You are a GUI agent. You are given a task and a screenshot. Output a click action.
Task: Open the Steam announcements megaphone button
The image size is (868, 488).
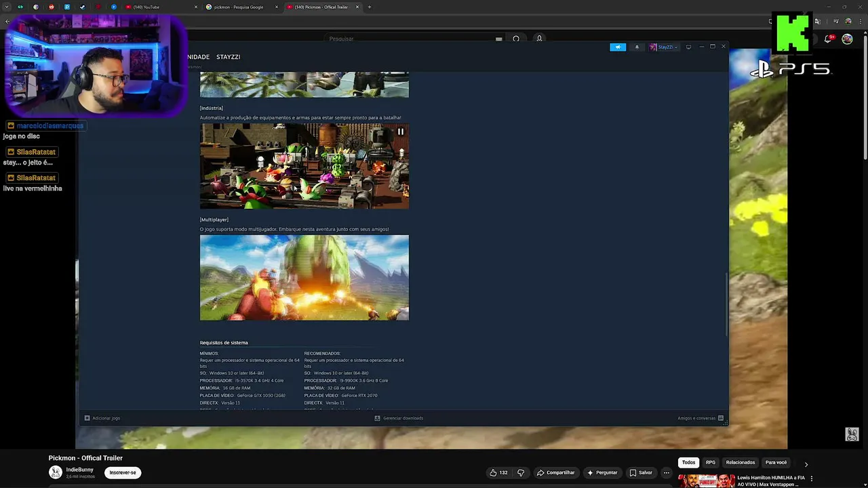pyautogui.click(x=618, y=47)
